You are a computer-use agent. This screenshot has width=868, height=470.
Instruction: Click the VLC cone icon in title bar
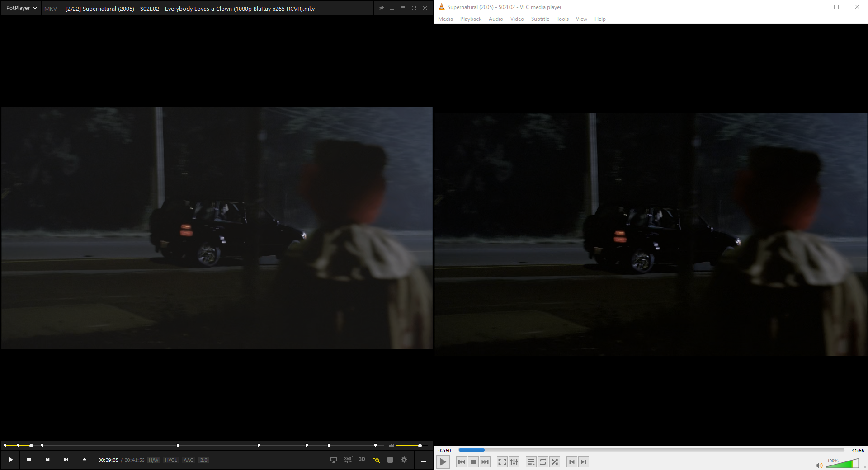442,7
